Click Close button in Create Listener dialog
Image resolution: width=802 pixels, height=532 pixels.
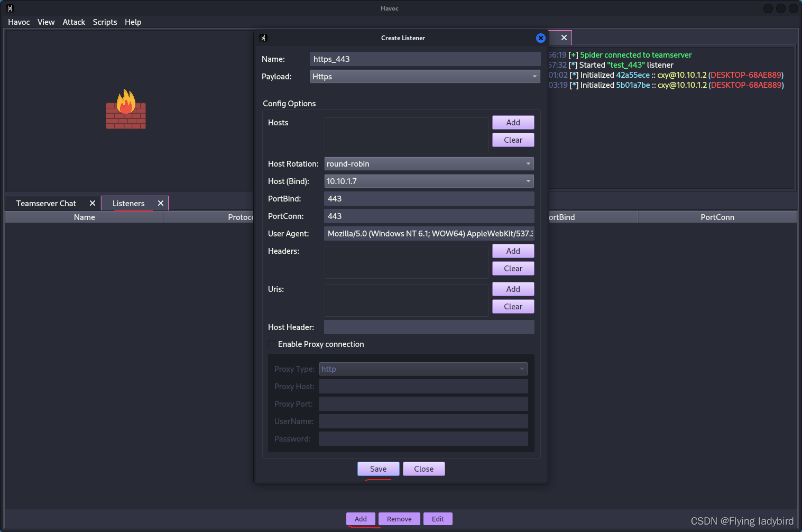(x=424, y=469)
